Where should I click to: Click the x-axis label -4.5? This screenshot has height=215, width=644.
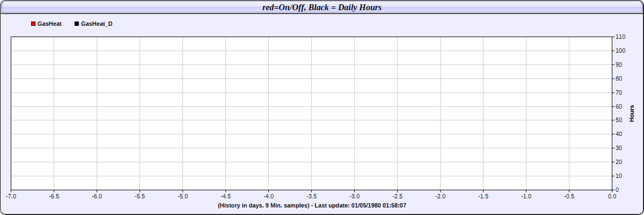point(225,196)
